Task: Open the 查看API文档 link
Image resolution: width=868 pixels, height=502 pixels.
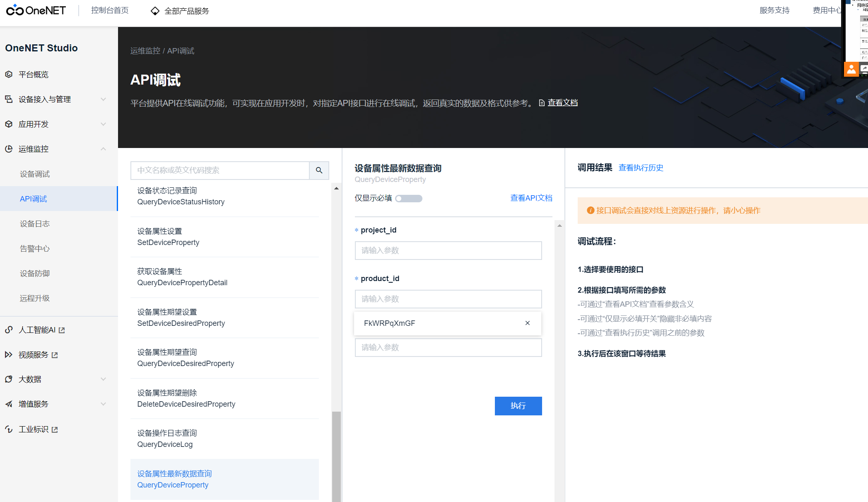Action: point(531,198)
